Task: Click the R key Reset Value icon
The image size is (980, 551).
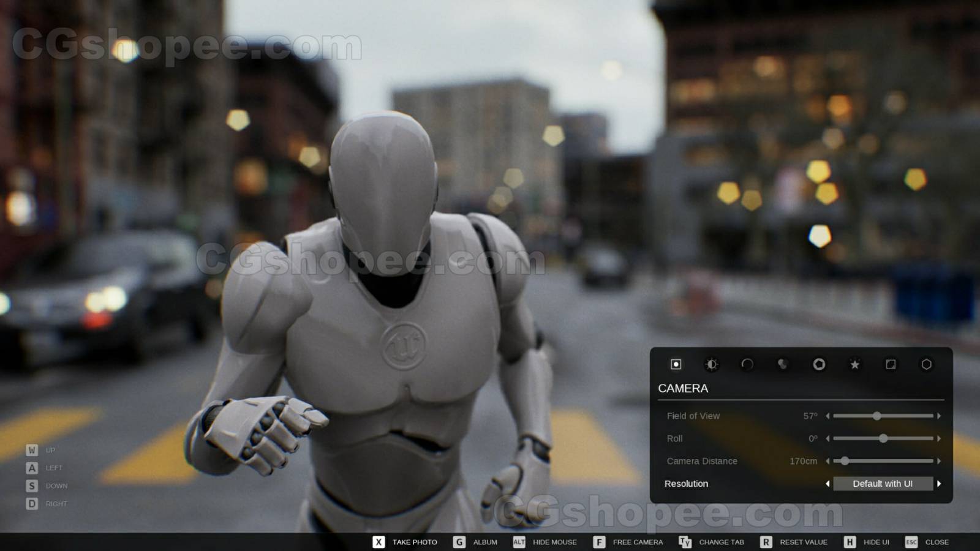Action: click(x=766, y=542)
